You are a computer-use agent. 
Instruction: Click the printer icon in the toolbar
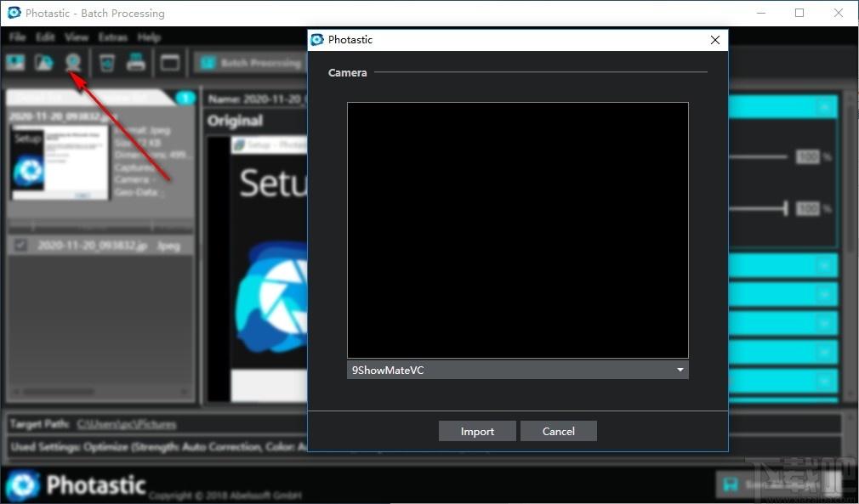point(136,62)
